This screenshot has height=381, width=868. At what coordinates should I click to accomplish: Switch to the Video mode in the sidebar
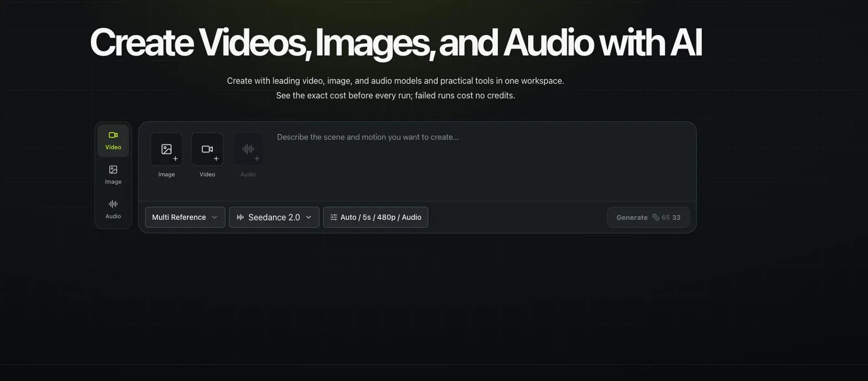pyautogui.click(x=113, y=141)
